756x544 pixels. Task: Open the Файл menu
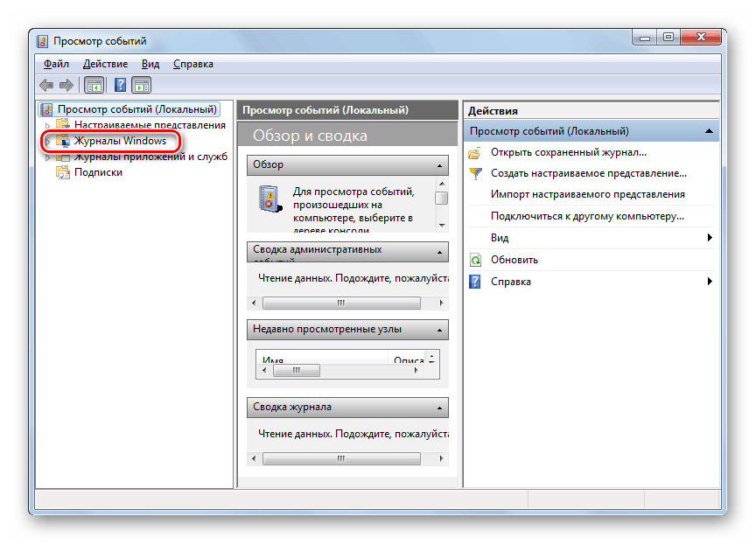tap(56, 64)
